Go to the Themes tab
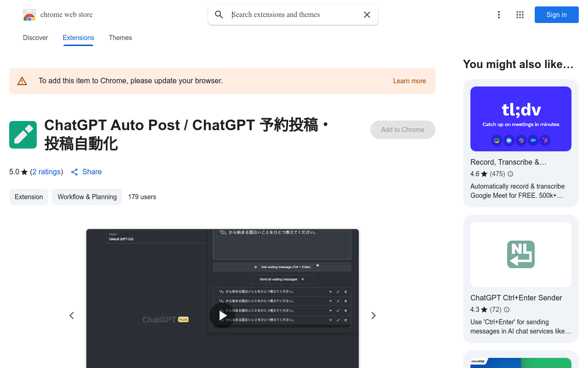The image size is (588, 368). [120, 38]
